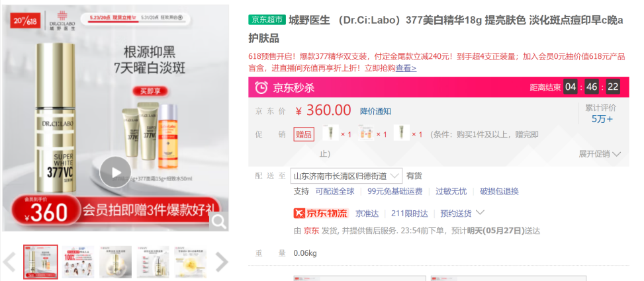Open the third gift product image

(x=402, y=133)
